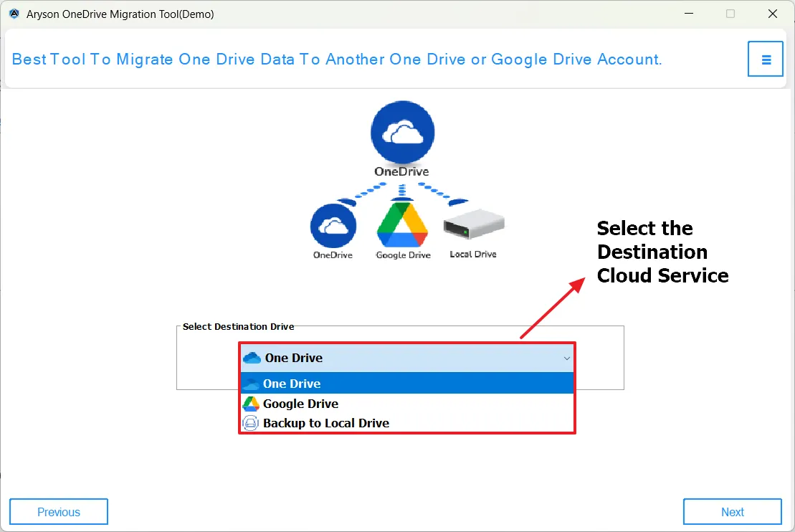Click the Backup to Local Drive list icon
This screenshot has width=795, height=532.
tap(250, 423)
